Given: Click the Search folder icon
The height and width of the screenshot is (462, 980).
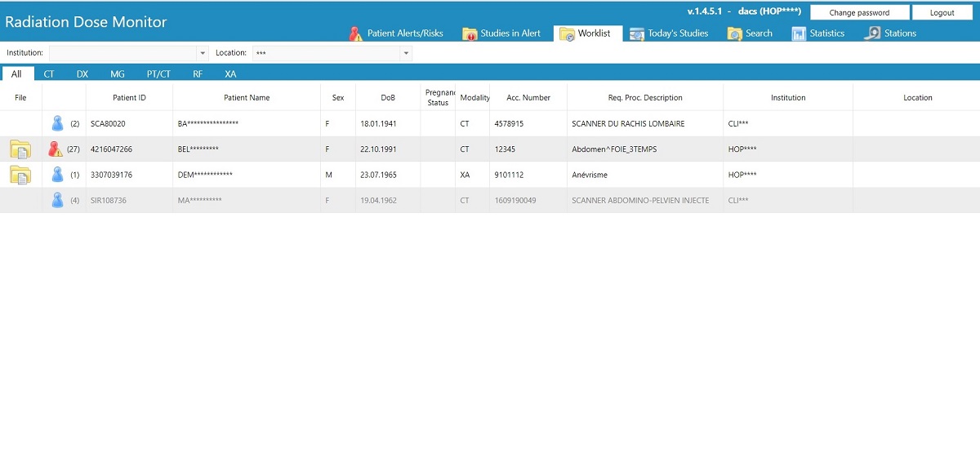Looking at the screenshot, I should click(x=734, y=33).
